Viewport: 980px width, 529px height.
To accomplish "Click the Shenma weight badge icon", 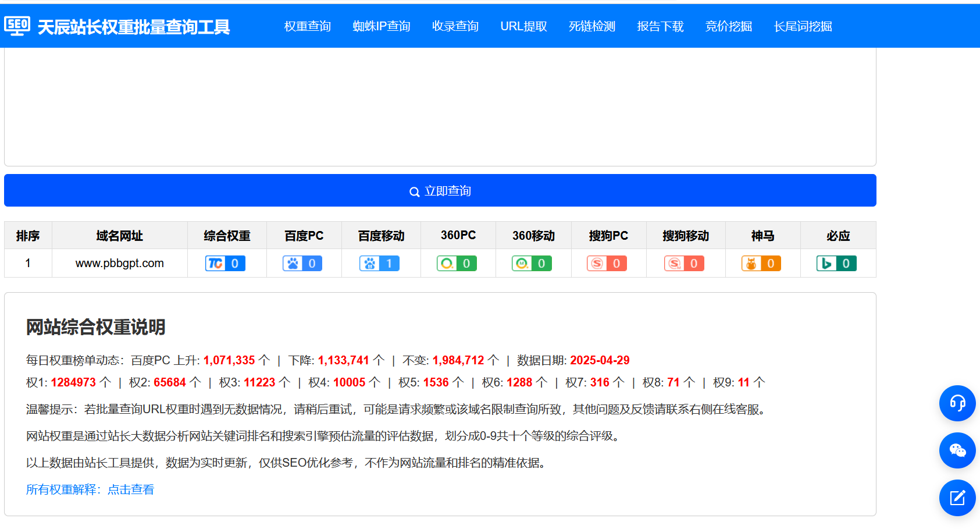I will click(761, 264).
